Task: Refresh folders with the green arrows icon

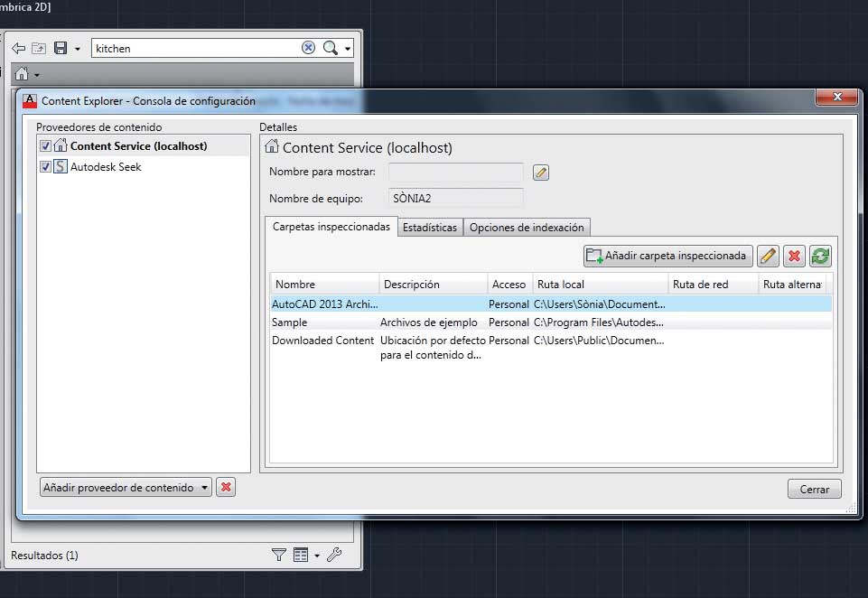Action: click(820, 256)
